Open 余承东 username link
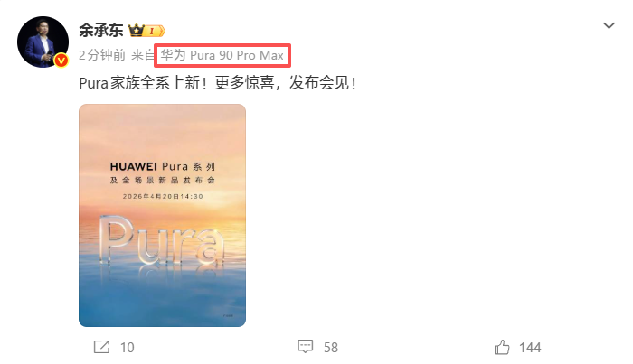Screen dimensions: 633x364 click(x=101, y=30)
